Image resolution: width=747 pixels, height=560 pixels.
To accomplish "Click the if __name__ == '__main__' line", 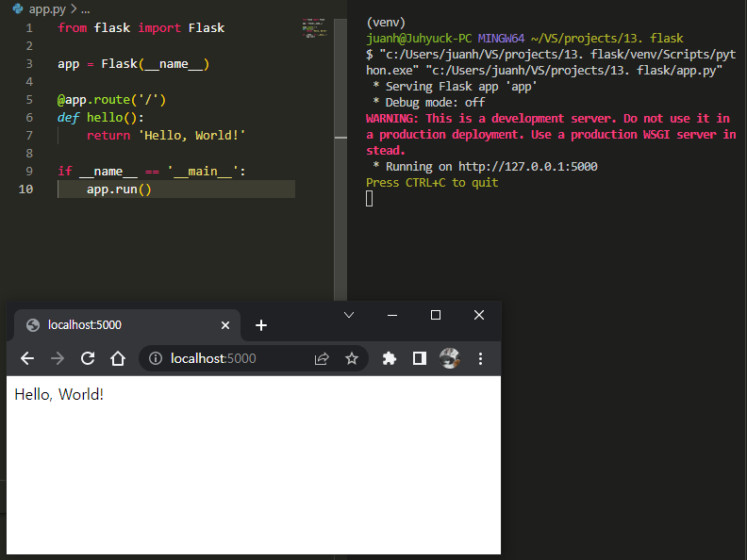I will [152, 172].
